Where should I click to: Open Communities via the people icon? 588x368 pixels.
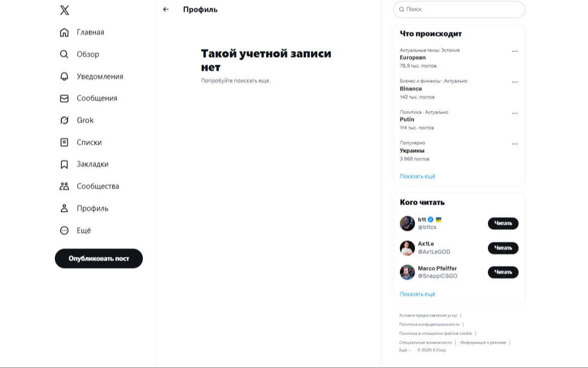pos(64,186)
